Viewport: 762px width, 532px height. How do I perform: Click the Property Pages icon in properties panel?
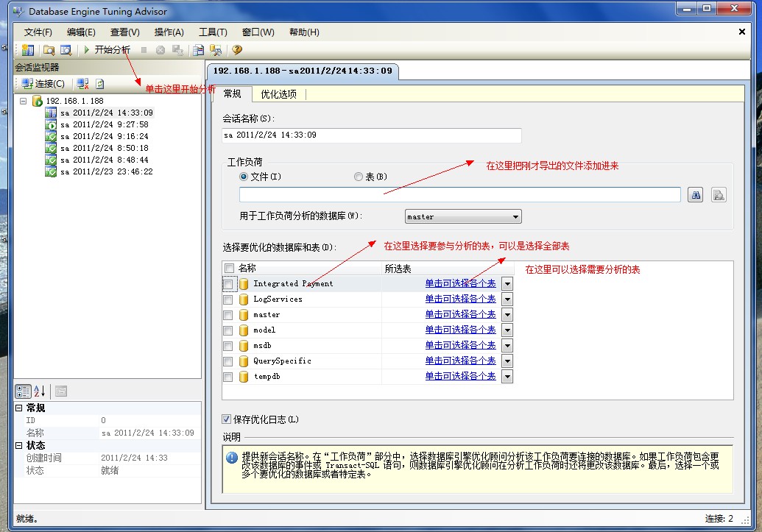click(61, 391)
